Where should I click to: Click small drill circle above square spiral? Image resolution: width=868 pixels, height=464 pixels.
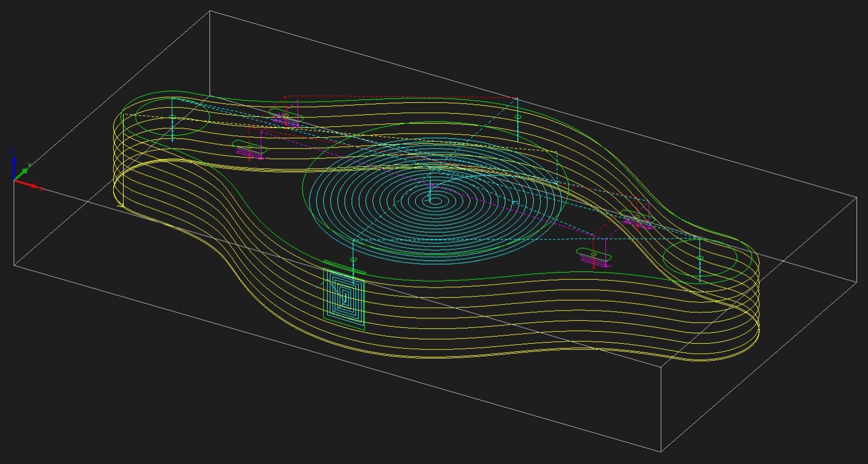(353, 259)
